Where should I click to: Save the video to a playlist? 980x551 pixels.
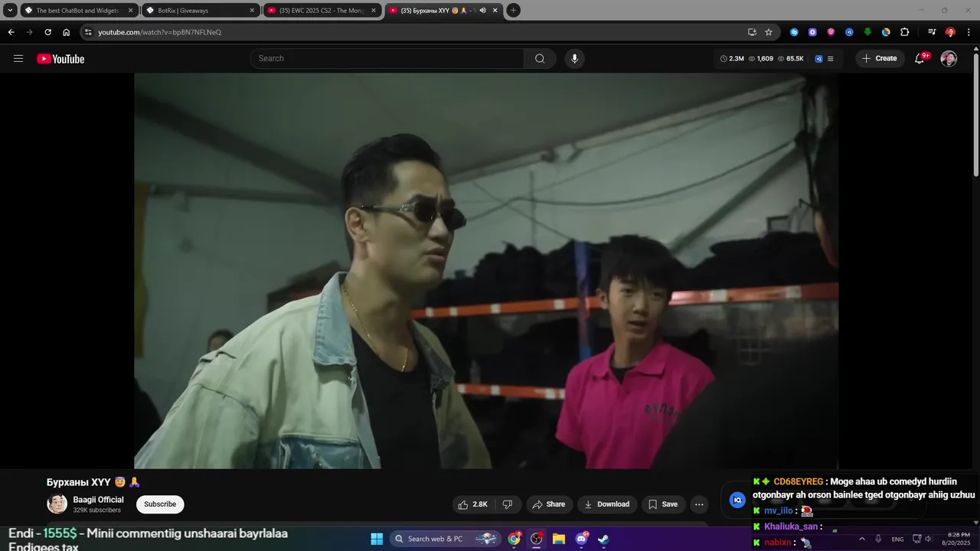(x=663, y=504)
